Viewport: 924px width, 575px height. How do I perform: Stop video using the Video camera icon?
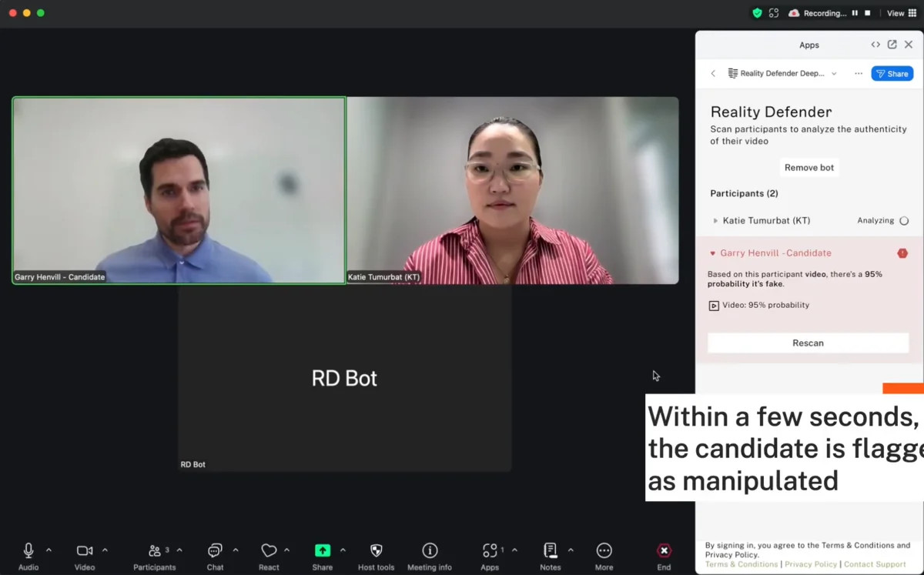[x=83, y=549]
